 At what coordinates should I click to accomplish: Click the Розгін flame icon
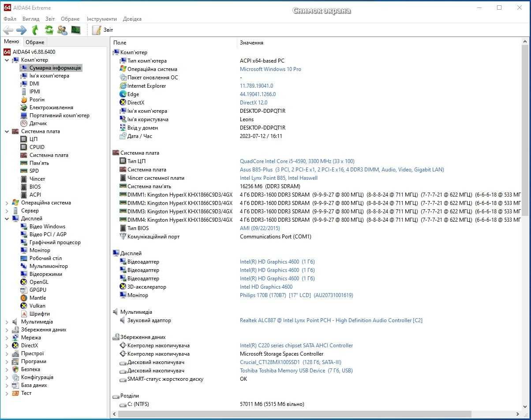pyautogui.click(x=24, y=100)
